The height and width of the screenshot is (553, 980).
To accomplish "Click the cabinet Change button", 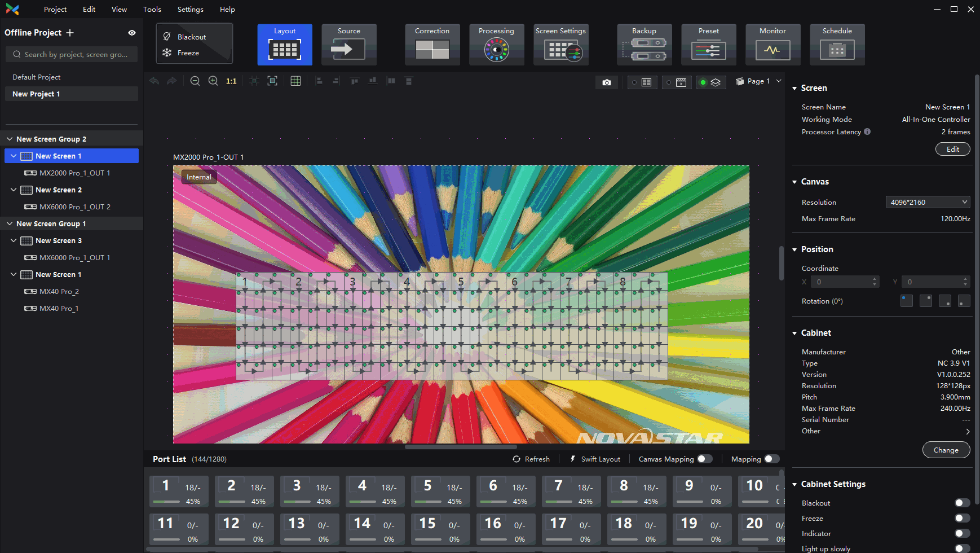I will (946, 450).
